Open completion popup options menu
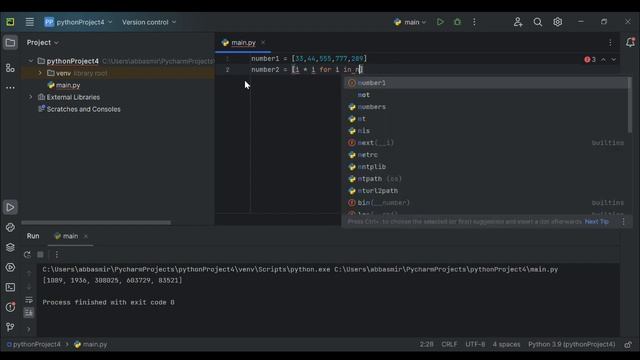Image resolution: width=640 pixels, height=360 pixels. tap(623, 222)
